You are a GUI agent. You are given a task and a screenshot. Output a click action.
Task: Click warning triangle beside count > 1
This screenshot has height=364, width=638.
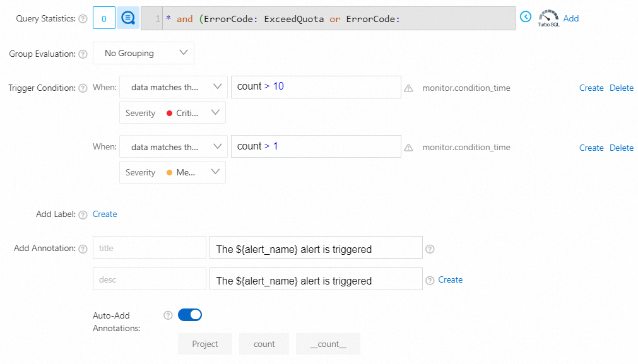408,148
